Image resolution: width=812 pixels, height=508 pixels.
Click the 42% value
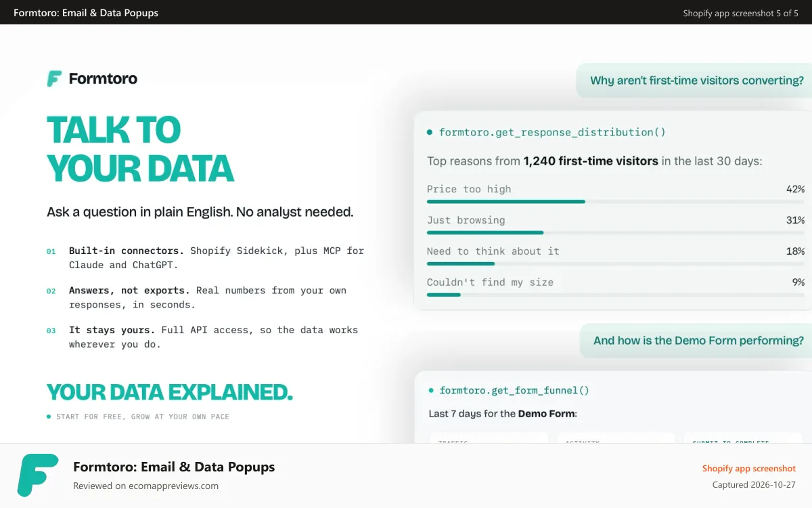tap(795, 189)
